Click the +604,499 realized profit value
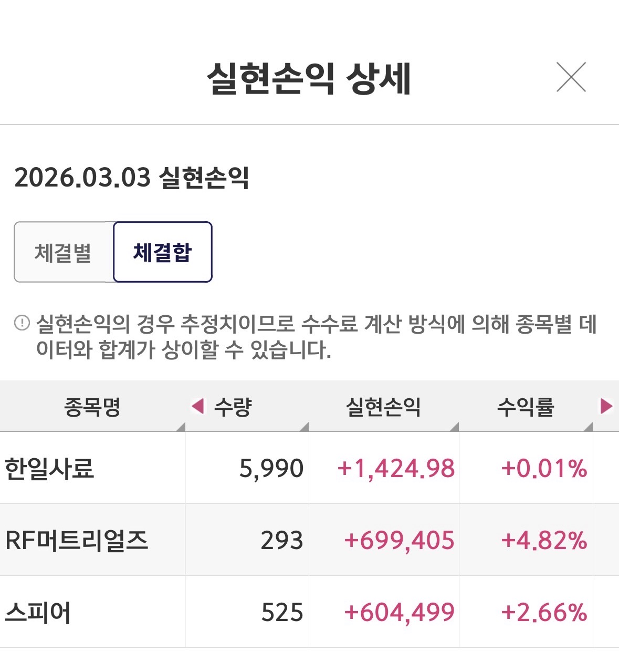The image size is (619, 672). tap(399, 612)
